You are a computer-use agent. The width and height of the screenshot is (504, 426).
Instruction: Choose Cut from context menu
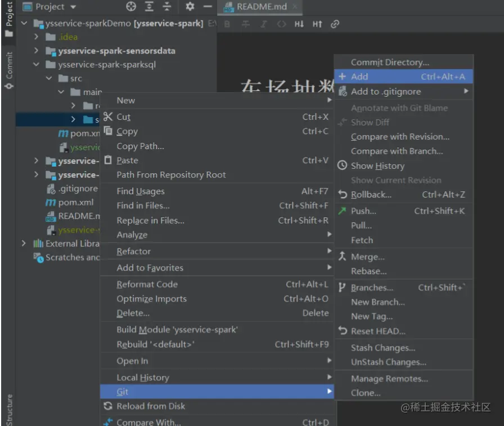pyautogui.click(x=217, y=117)
